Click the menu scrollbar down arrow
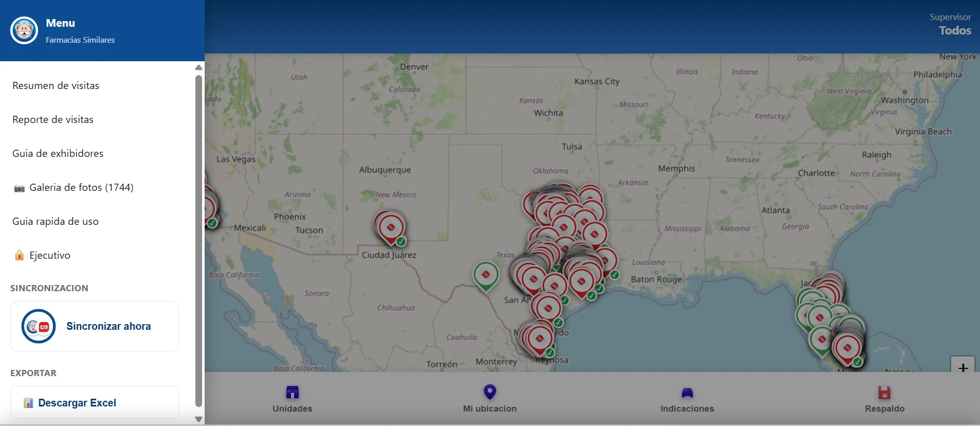980x426 pixels. click(199, 419)
